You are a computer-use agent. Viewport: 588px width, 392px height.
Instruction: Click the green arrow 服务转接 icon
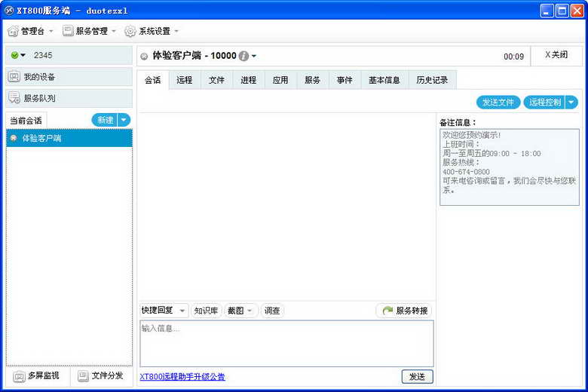pyautogui.click(x=387, y=311)
